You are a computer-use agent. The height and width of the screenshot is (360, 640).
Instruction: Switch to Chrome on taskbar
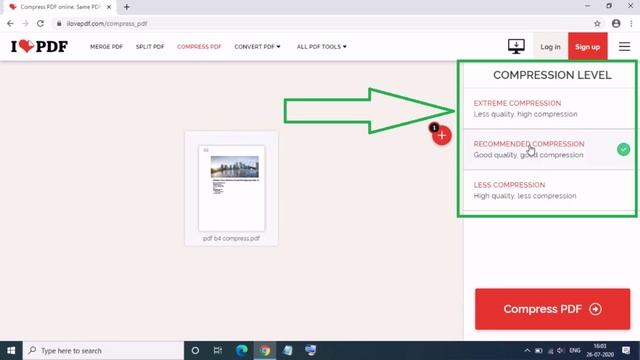(264, 351)
